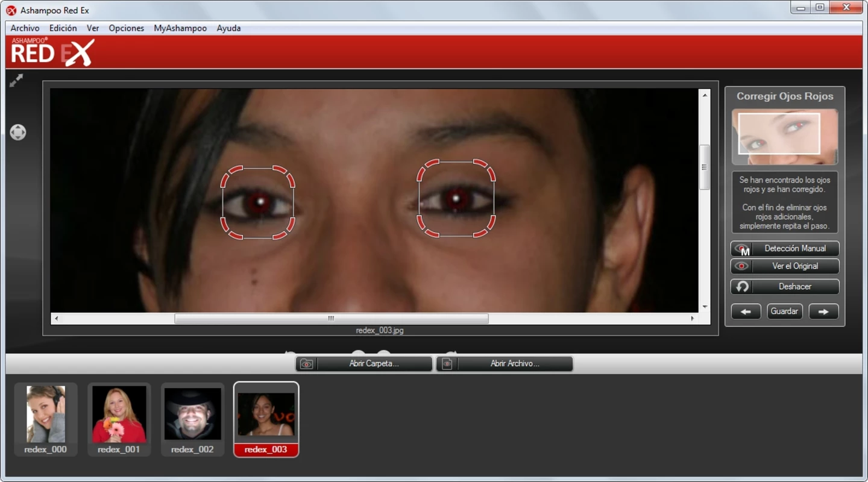Click the file icon on Abrir Archivo
Screen dimensions: 868x482
click(447, 364)
